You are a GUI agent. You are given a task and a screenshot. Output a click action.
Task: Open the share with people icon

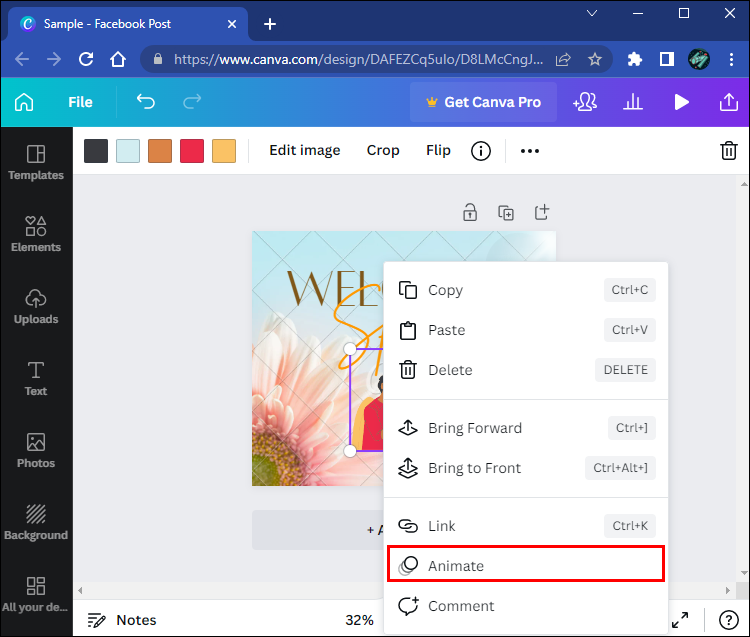tap(585, 102)
